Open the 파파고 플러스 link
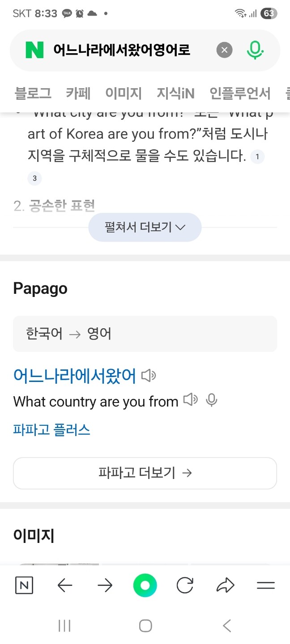This screenshot has height=644, width=290. click(x=51, y=429)
